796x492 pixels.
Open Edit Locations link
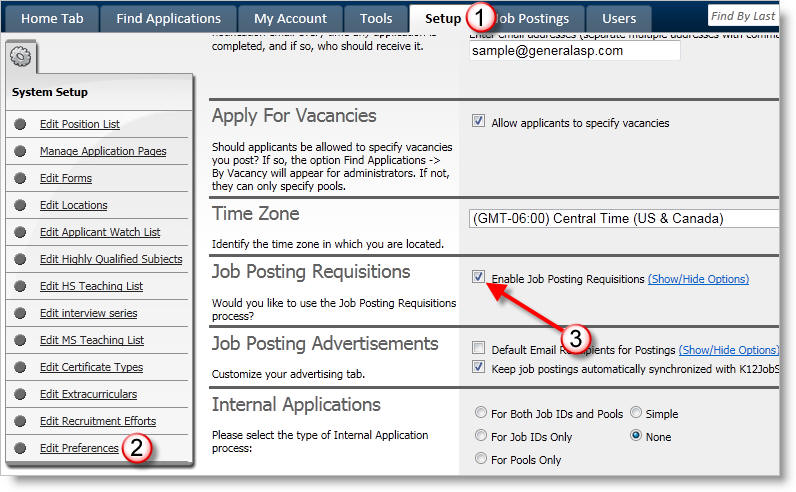tap(74, 205)
